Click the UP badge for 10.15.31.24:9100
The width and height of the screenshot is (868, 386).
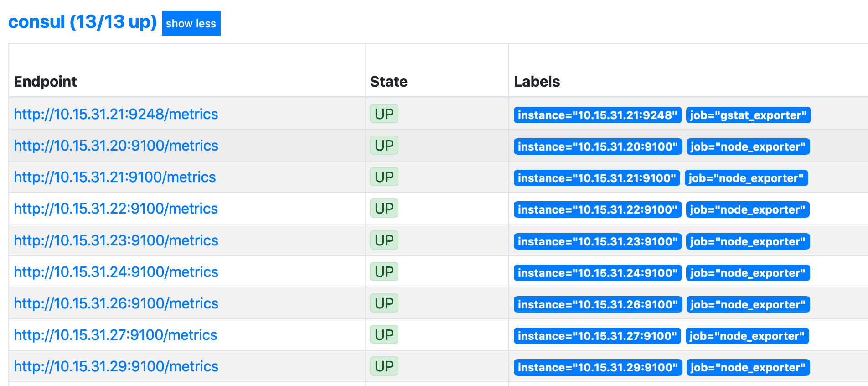click(384, 271)
